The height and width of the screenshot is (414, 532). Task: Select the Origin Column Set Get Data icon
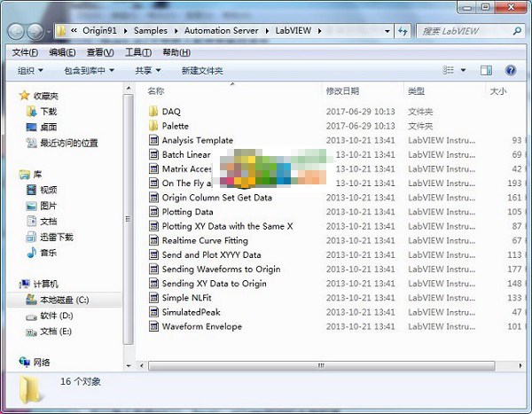[x=153, y=198]
